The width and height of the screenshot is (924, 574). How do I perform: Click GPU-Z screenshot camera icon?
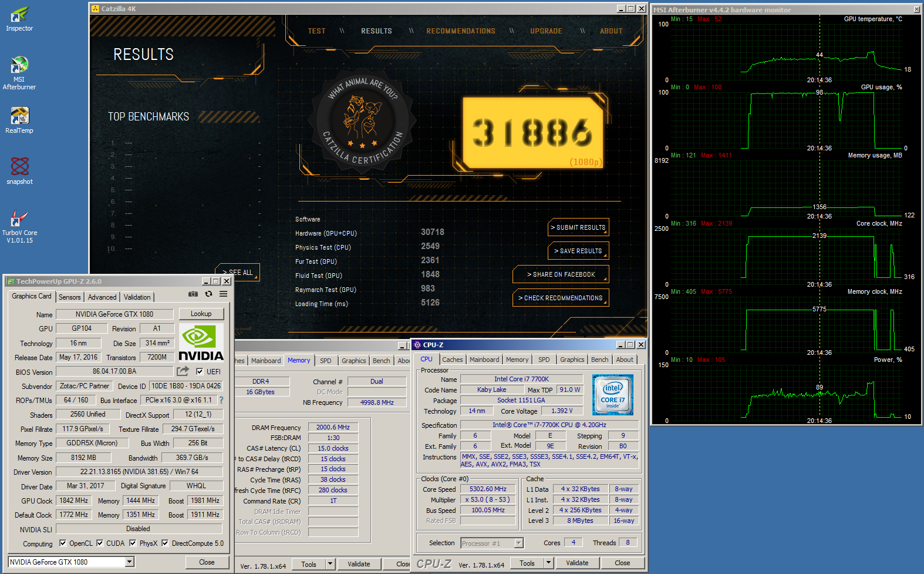(193, 294)
